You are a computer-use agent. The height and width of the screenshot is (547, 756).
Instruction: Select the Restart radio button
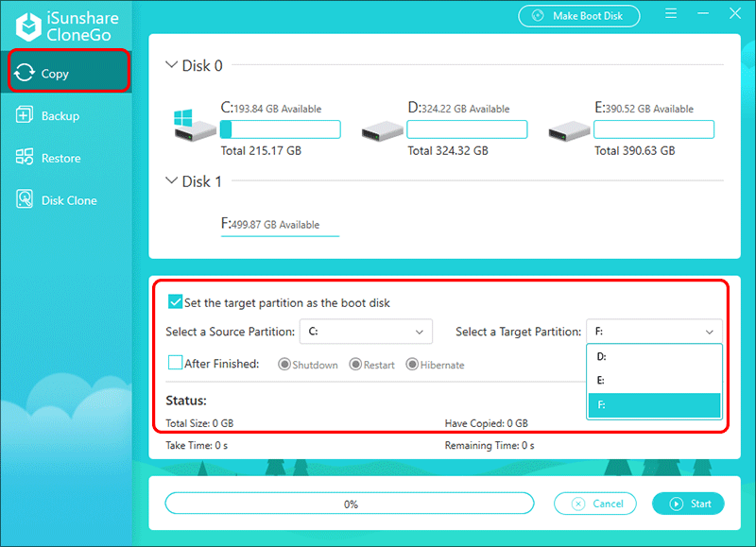coord(354,364)
